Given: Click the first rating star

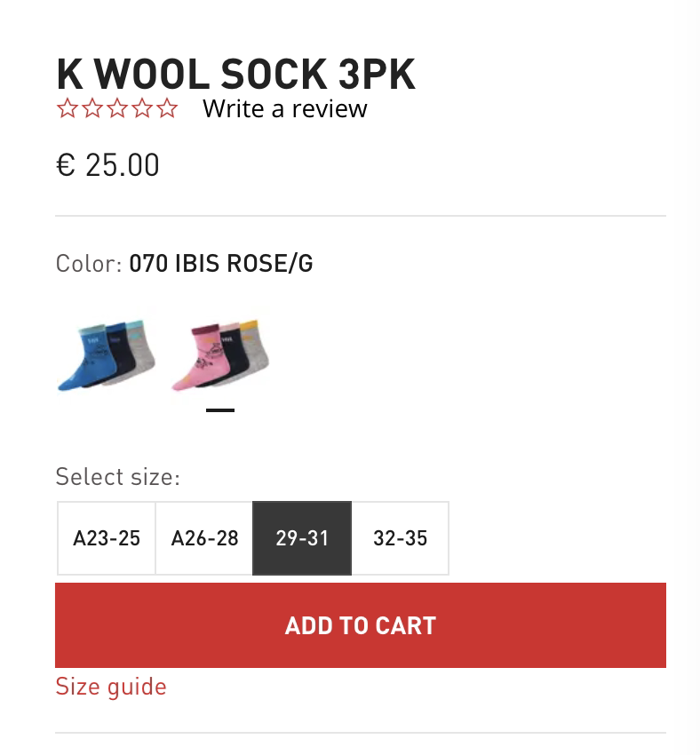Looking at the screenshot, I should point(67,109).
